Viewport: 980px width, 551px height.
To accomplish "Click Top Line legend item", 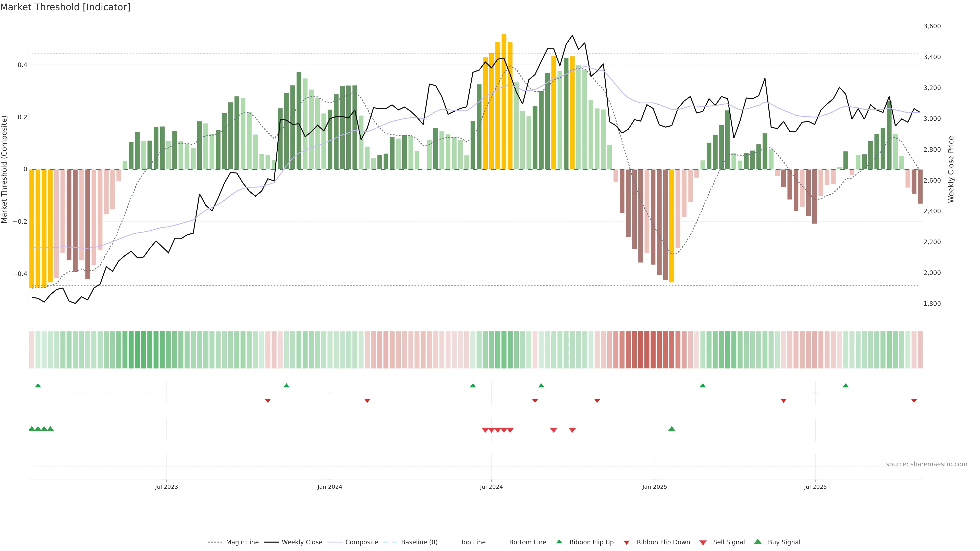I will pos(473,542).
